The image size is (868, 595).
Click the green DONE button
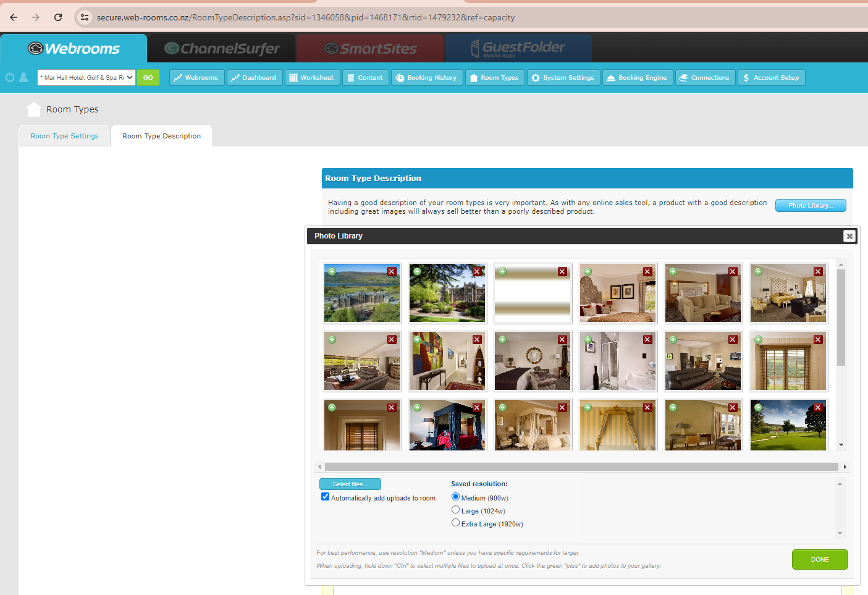(x=820, y=560)
